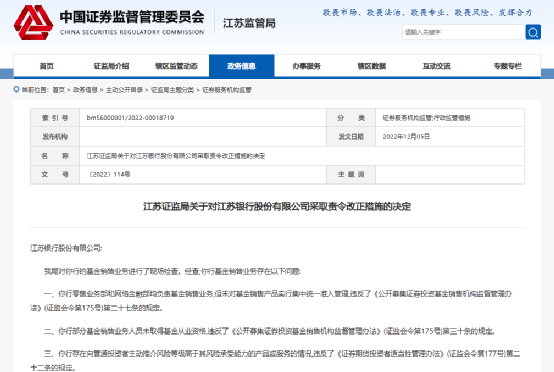Click the 分类 label cell
Viewport: 554px width, 372px height.
click(x=351, y=118)
